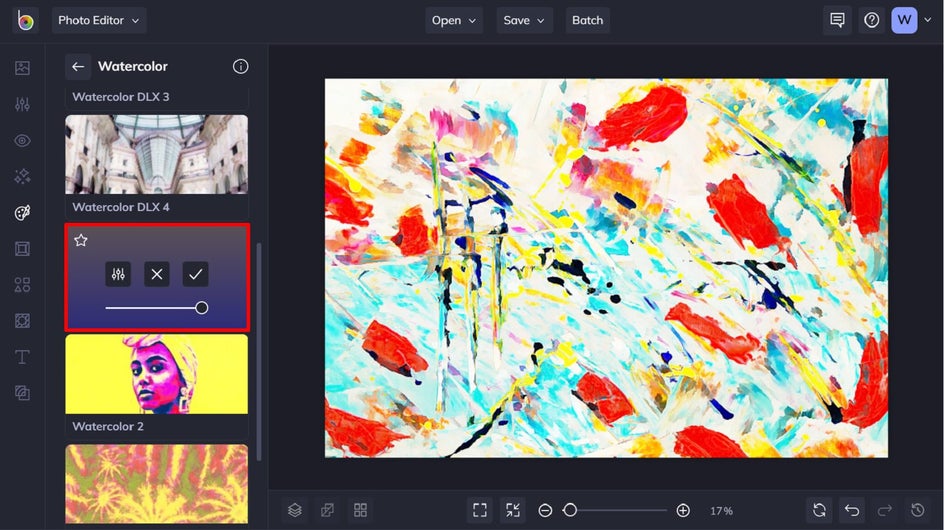Select the Watercolor 2 thumbnail

(157, 374)
